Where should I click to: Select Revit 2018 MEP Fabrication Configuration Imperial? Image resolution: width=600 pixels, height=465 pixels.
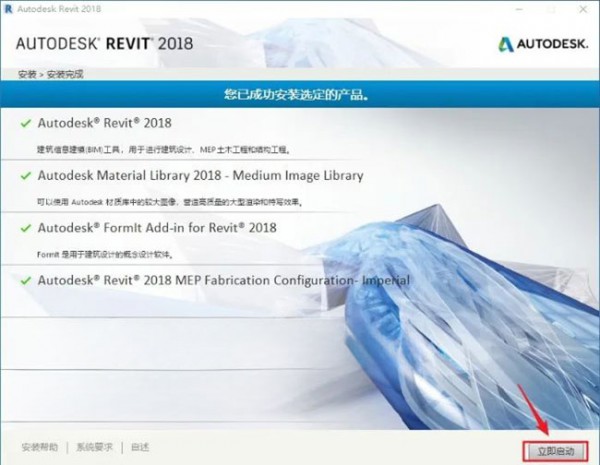tap(223, 281)
